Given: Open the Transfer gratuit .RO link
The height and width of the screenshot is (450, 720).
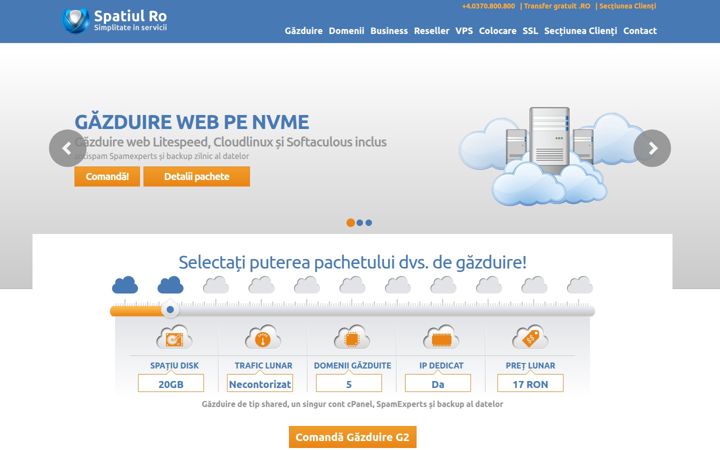Looking at the screenshot, I should [557, 6].
